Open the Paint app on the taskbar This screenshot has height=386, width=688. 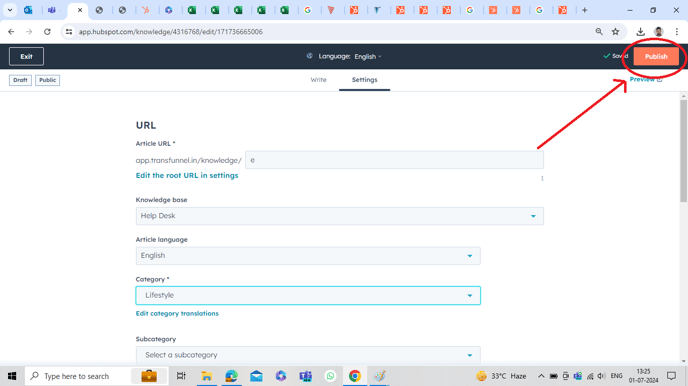tap(380, 376)
